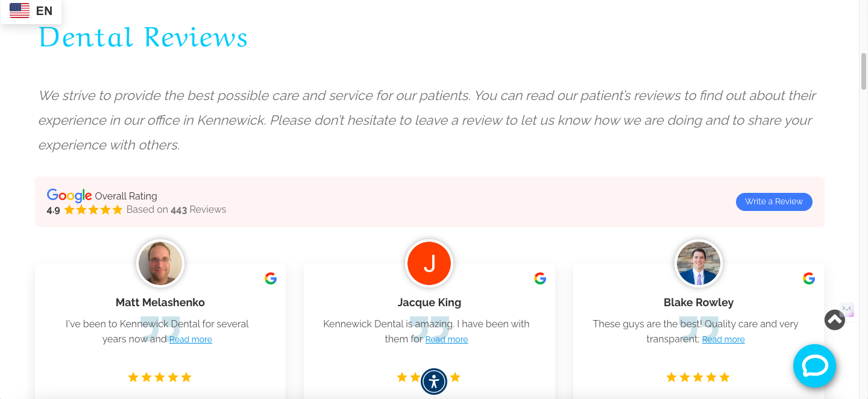Click Google icon on Blake Rowley's review

tap(809, 278)
